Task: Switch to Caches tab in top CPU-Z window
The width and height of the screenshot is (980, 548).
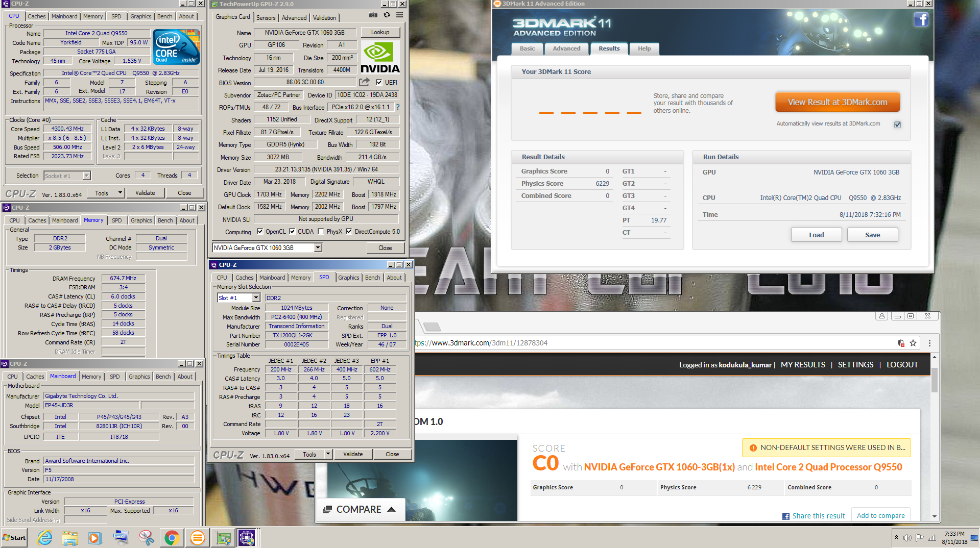Action: pos(36,16)
